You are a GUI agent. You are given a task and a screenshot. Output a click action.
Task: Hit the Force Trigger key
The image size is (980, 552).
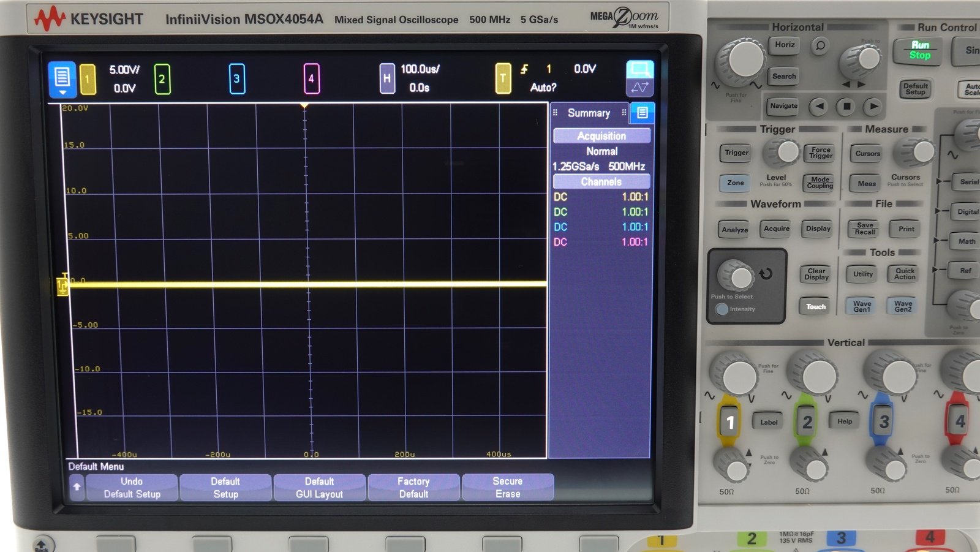(x=820, y=153)
